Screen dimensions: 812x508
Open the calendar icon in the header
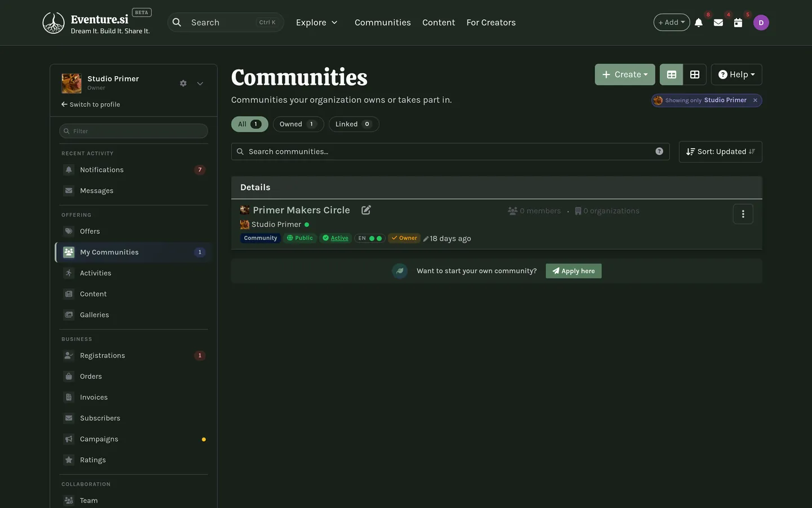(738, 23)
